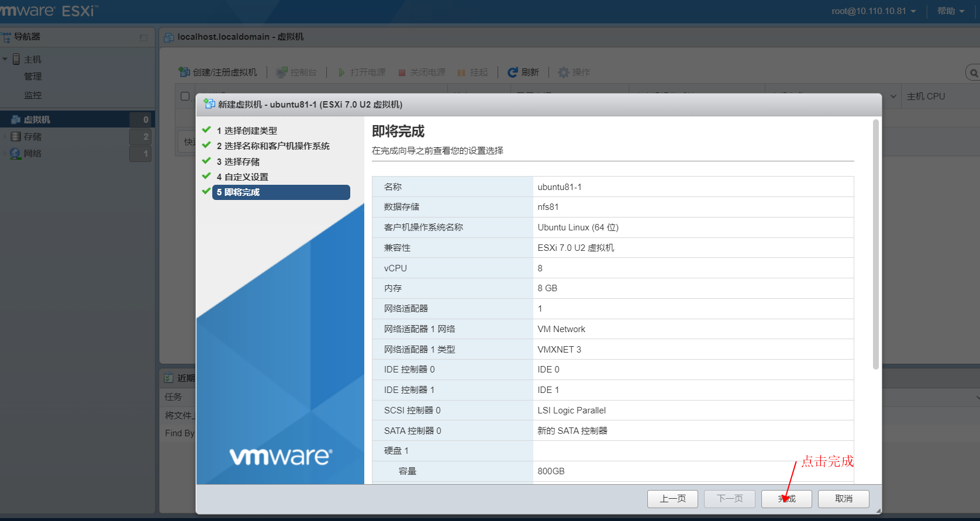Viewport: 980px width, 521px height.
Task: Select wizard step 2 选择名称和客户机操作系统
Action: coord(273,146)
